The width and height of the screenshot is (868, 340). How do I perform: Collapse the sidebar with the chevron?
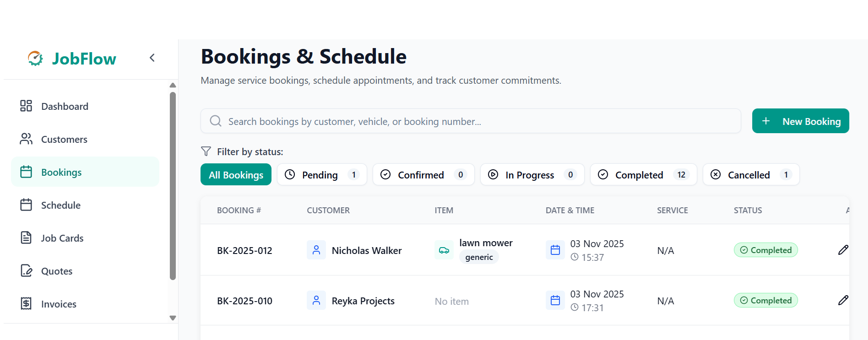152,58
